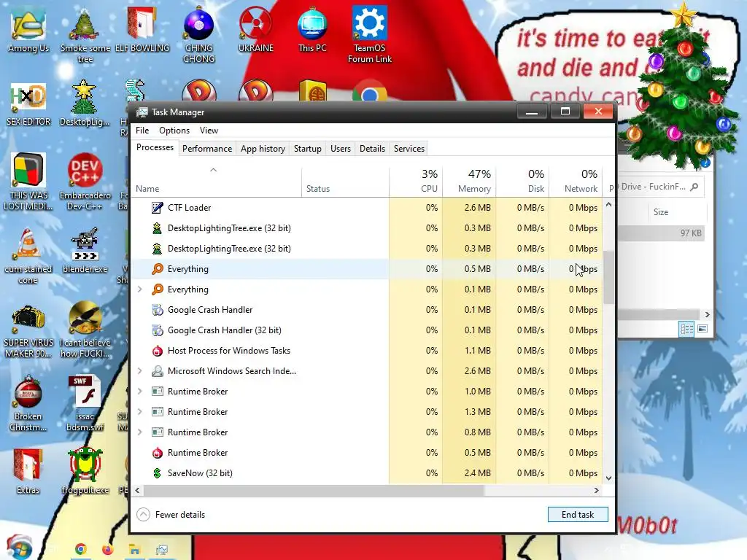747x560 pixels.
Task: Open the ELF BOWLING desktop icon
Action: tap(142, 24)
